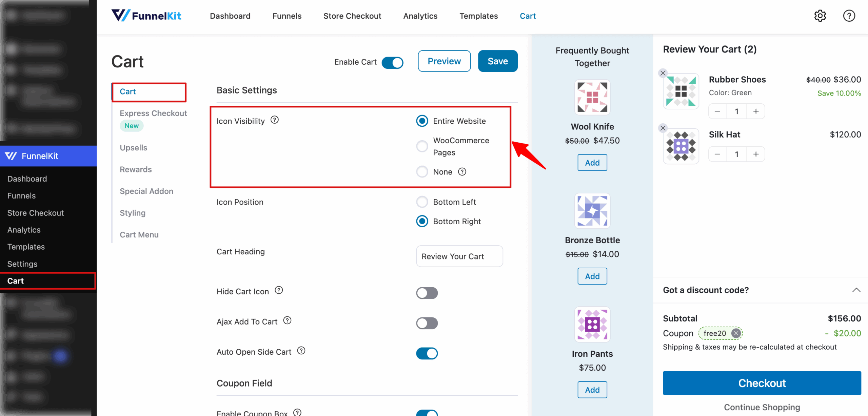The width and height of the screenshot is (868, 416).
Task: Click the Save button
Action: 497,61
